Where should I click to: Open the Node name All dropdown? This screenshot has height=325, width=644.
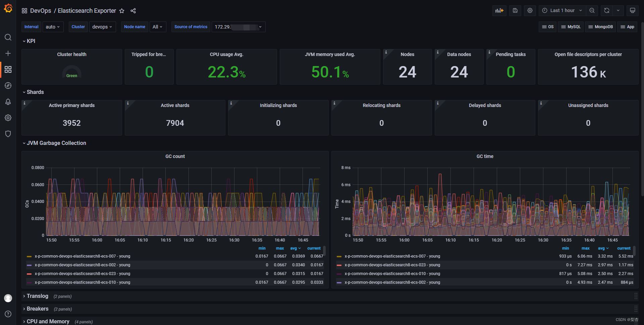tap(158, 27)
